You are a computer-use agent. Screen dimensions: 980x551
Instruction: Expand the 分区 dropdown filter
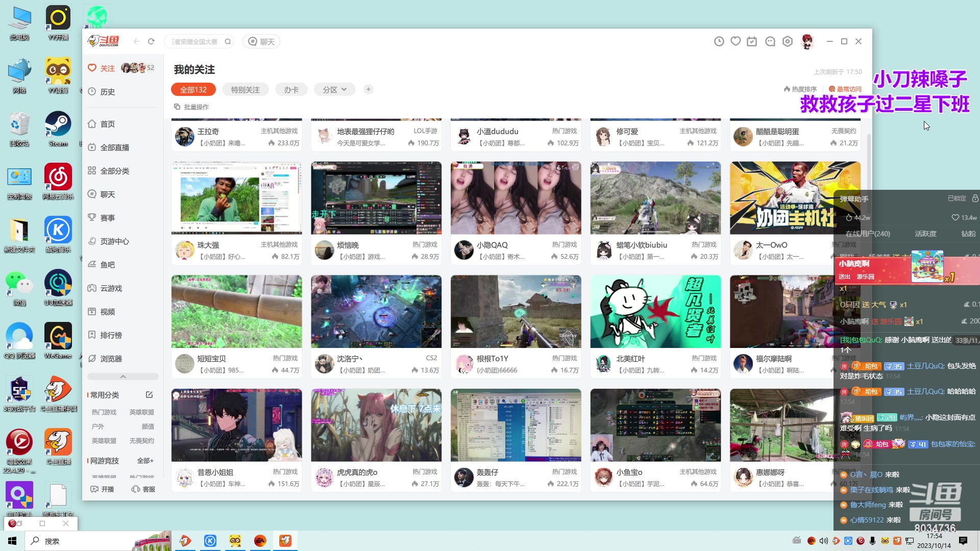point(334,89)
